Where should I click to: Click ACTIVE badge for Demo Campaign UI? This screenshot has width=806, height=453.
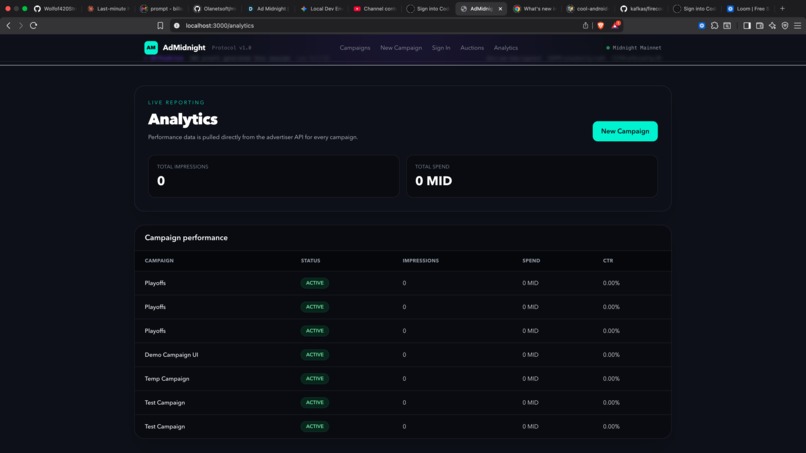[315, 355]
